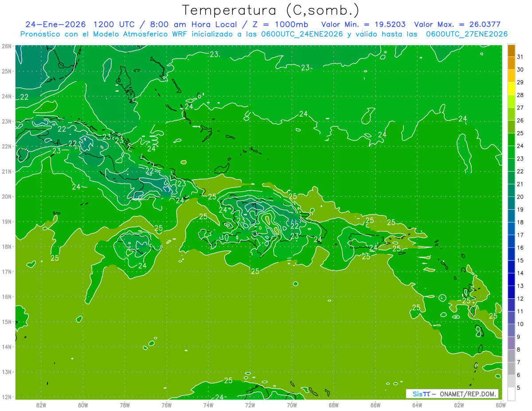Click color scale label "13"
Screen dimensions: 532x411
tap(520, 286)
